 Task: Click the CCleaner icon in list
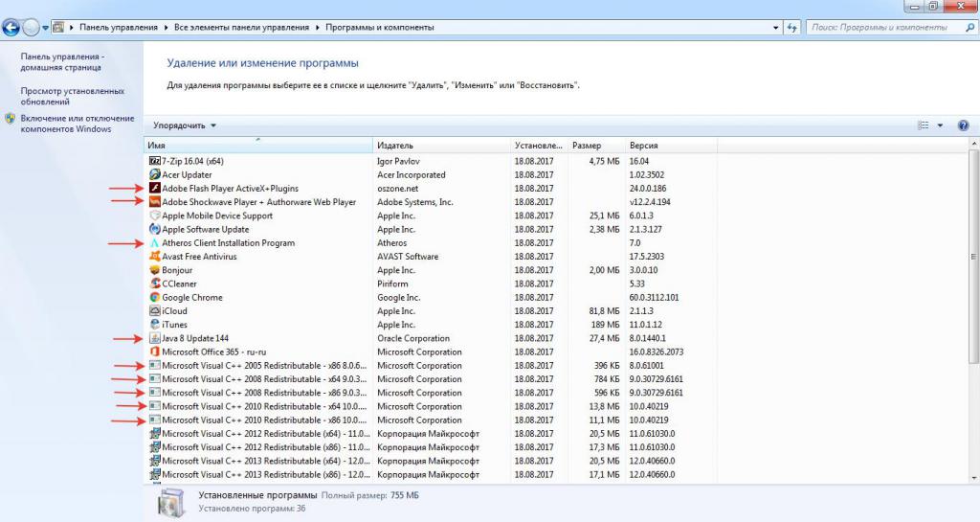[155, 284]
